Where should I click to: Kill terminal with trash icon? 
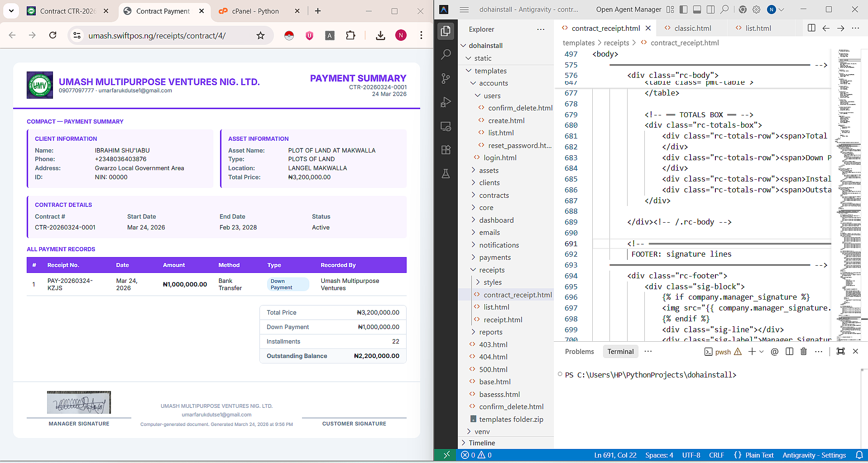coord(804,352)
